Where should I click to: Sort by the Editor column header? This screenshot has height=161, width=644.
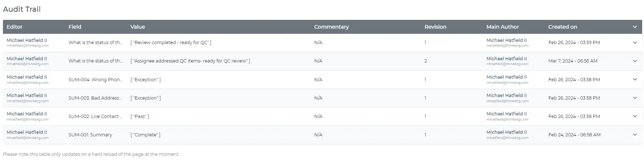[x=14, y=27]
